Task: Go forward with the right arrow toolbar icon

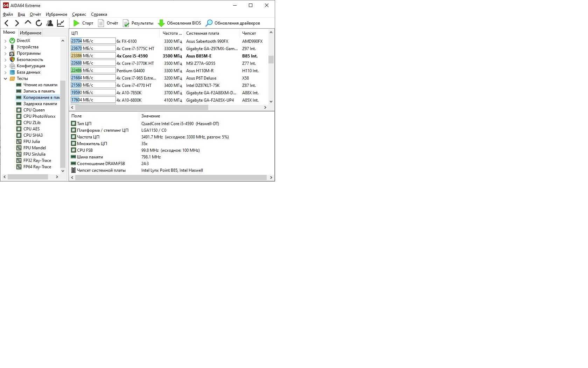Action: (17, 23)
